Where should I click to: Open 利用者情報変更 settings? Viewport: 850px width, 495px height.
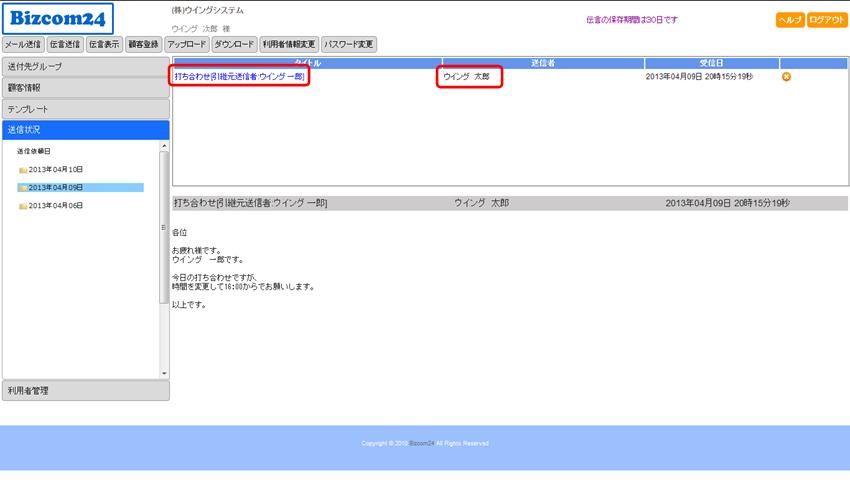tap(289, 44)
